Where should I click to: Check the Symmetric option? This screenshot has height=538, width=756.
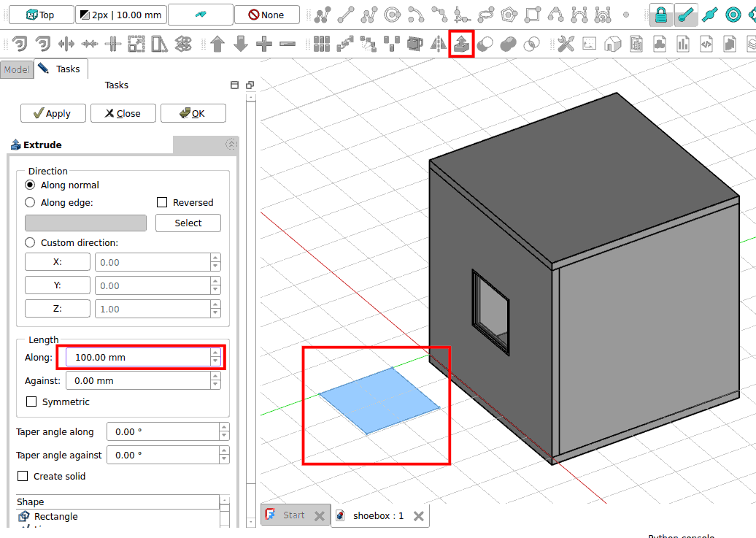[31, 402]
